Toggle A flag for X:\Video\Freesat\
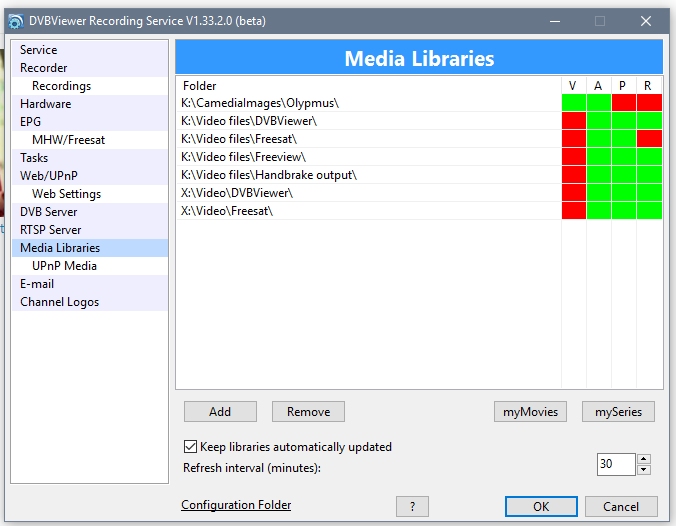The width and height of the screenshot is (676, 526). coord(599,211)
